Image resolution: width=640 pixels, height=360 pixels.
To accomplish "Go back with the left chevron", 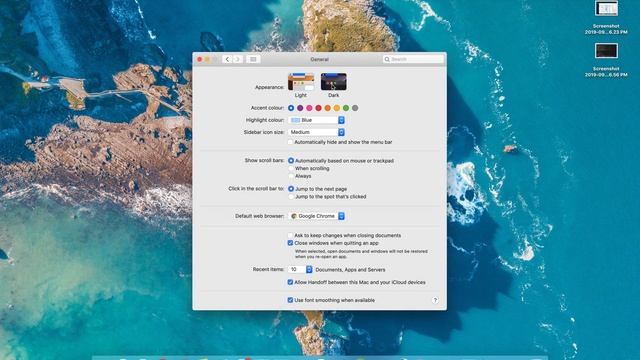I will [227, 59].
